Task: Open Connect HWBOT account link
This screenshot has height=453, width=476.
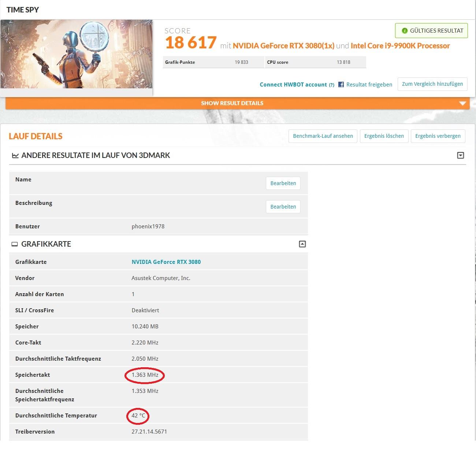Action: (293, 85)
